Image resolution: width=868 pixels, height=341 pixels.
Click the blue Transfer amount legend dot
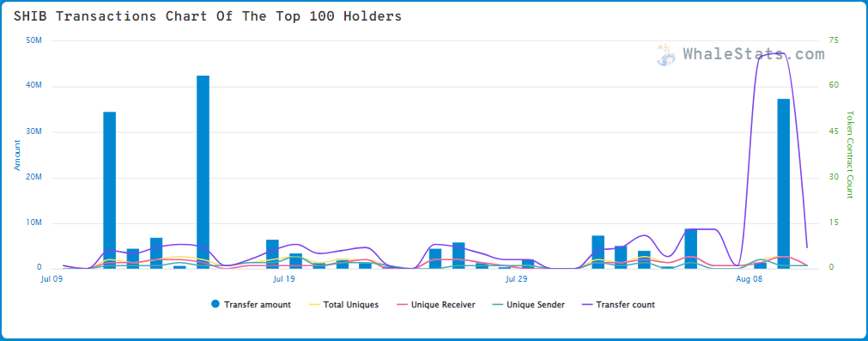point(215,304)
